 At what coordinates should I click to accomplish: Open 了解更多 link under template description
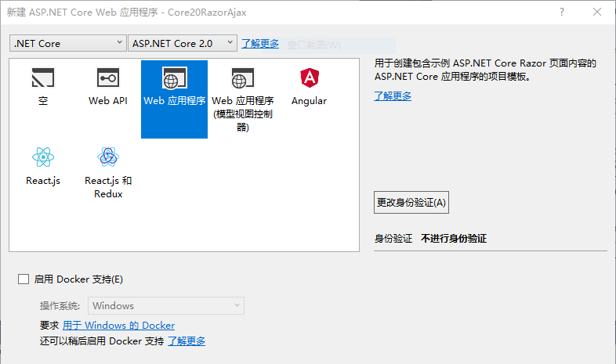pos(393,96)
